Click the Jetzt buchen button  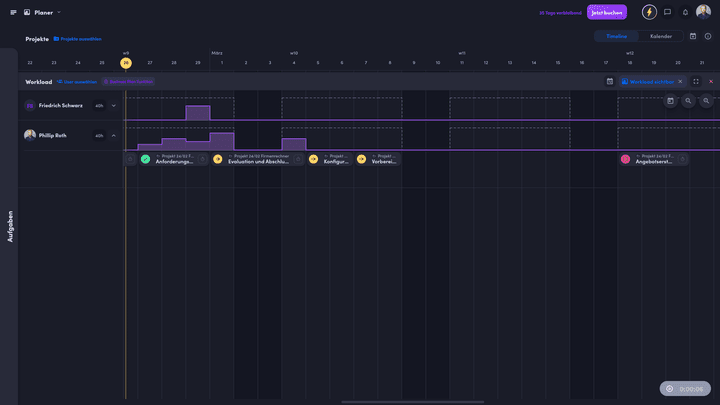click(607, 13)
